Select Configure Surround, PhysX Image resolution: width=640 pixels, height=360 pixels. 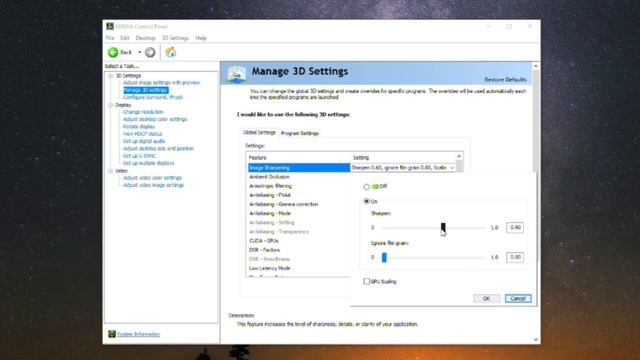tap(153, 97)
